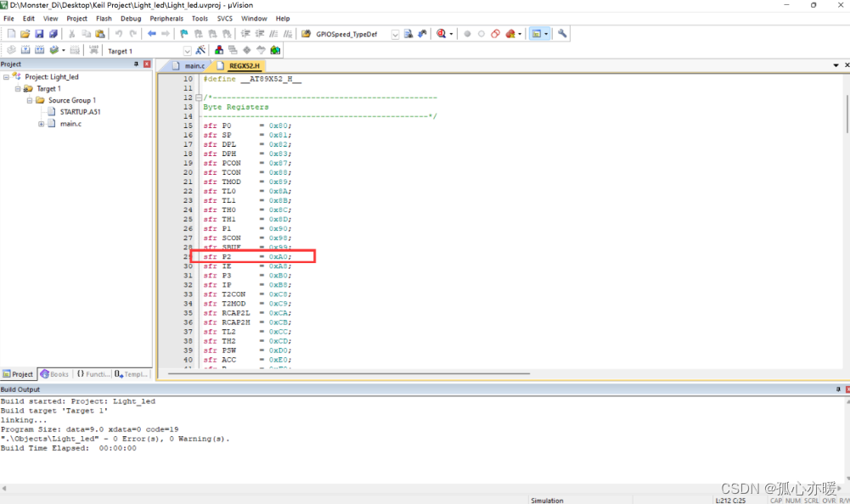Open the editor tab list dropdown arrow

pos(836,65)
